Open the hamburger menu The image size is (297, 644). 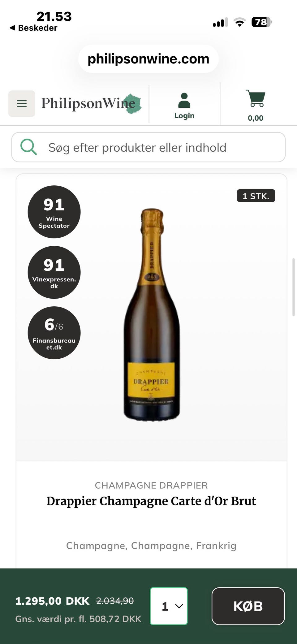click(x=22, y=104)
